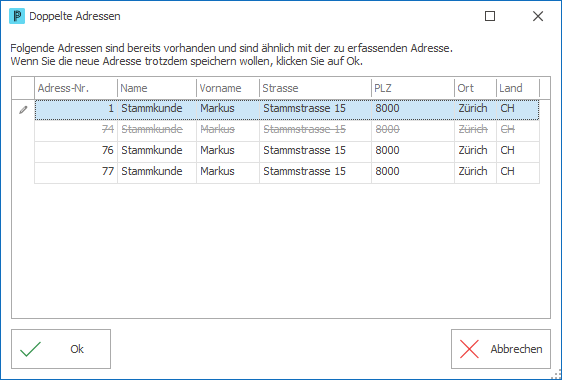The width and height of the screenshot is (562, 380).
Task: Click Markus in row 76
Action: pos(228,151)
